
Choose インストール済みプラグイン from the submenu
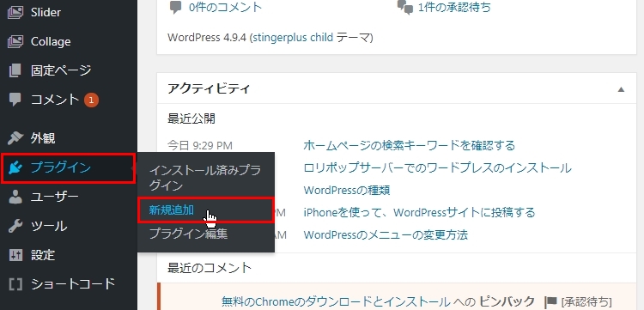[x=205, y=178]
